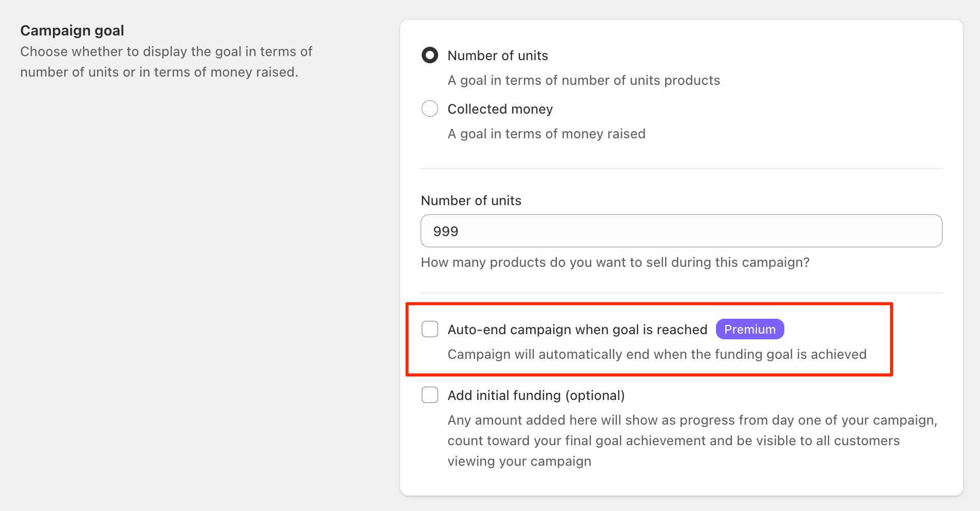This screenshot has width=980, height=511.
Task: Check Add initial funding (optional)
Action: (430, 394)
